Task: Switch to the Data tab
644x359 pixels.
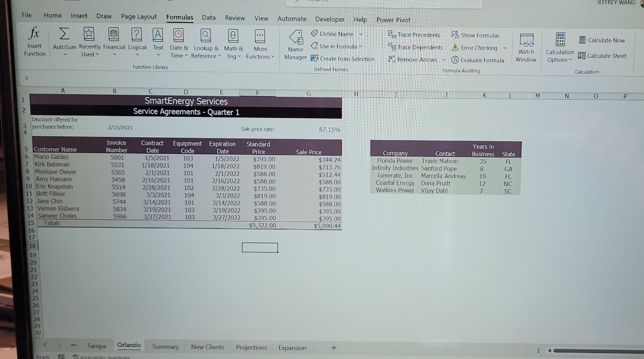Action: click(209, 17)
